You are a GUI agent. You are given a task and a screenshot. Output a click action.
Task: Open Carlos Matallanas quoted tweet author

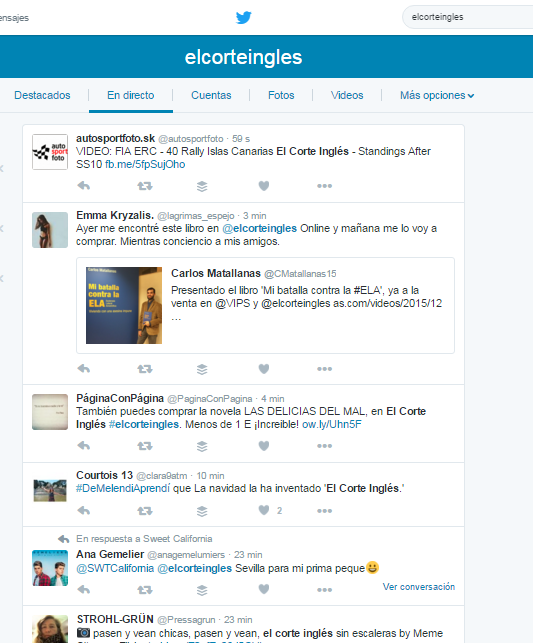click(216, 273)
